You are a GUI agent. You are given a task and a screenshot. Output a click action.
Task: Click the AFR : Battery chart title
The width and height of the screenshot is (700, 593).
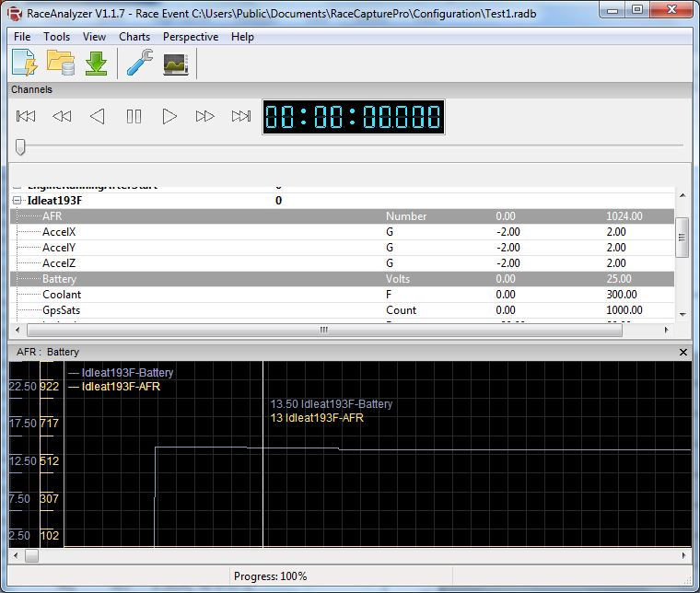[x=48, y=352]
